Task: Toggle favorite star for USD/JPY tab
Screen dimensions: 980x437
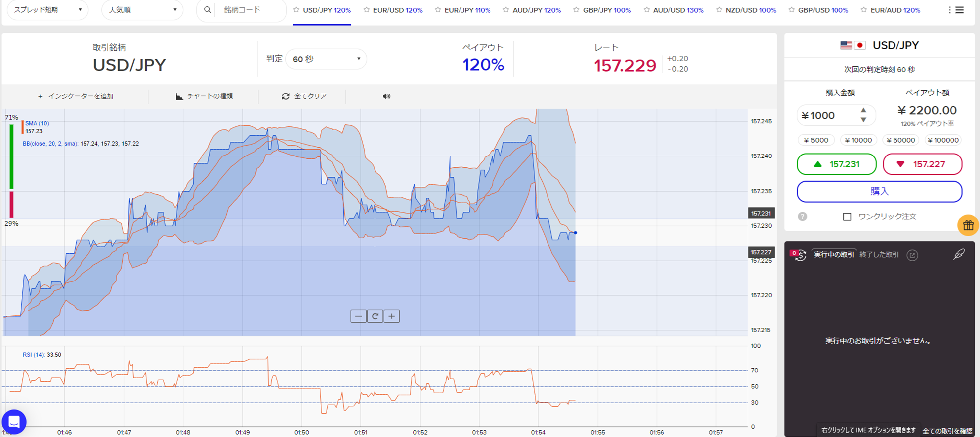Action: 296,10
